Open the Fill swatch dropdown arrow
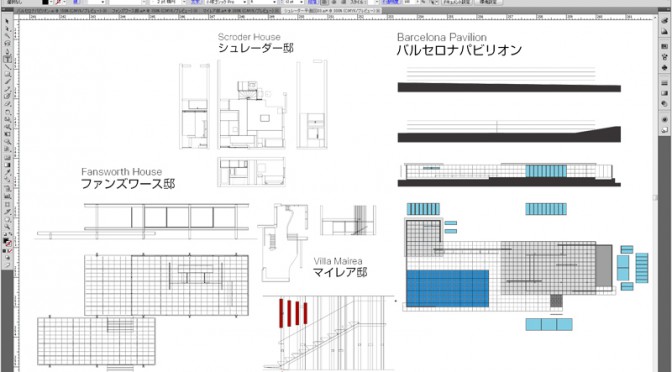 (x=51, y=2)
